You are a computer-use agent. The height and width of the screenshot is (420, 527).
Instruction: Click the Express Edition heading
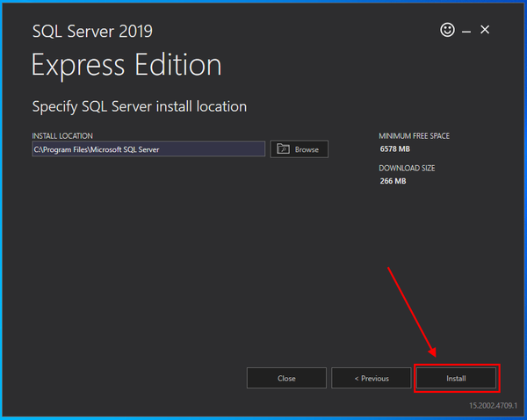click(126, 65)
